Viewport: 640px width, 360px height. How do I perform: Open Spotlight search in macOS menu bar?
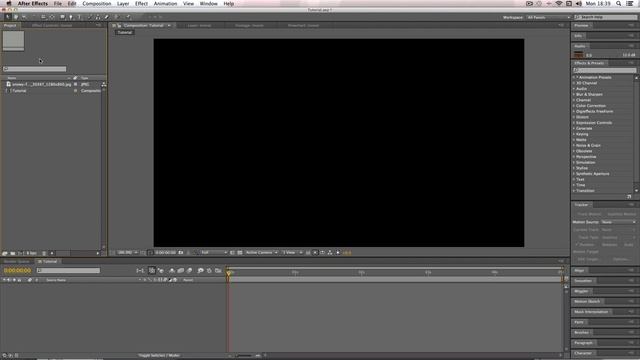pos(619,3)
